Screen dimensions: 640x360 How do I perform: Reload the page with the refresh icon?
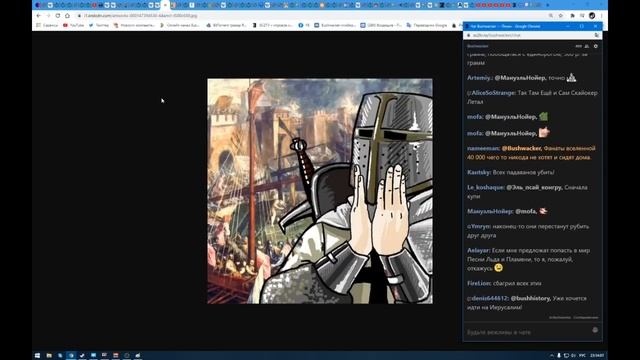(x=58, y=16)
